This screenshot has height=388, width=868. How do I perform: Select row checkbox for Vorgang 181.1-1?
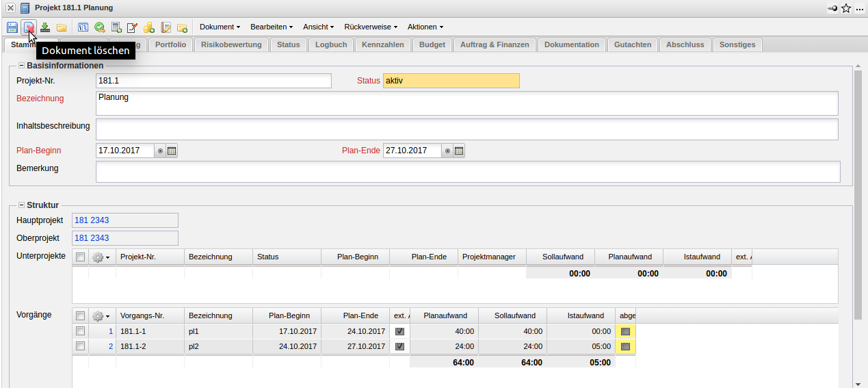(x=81, y=331)
